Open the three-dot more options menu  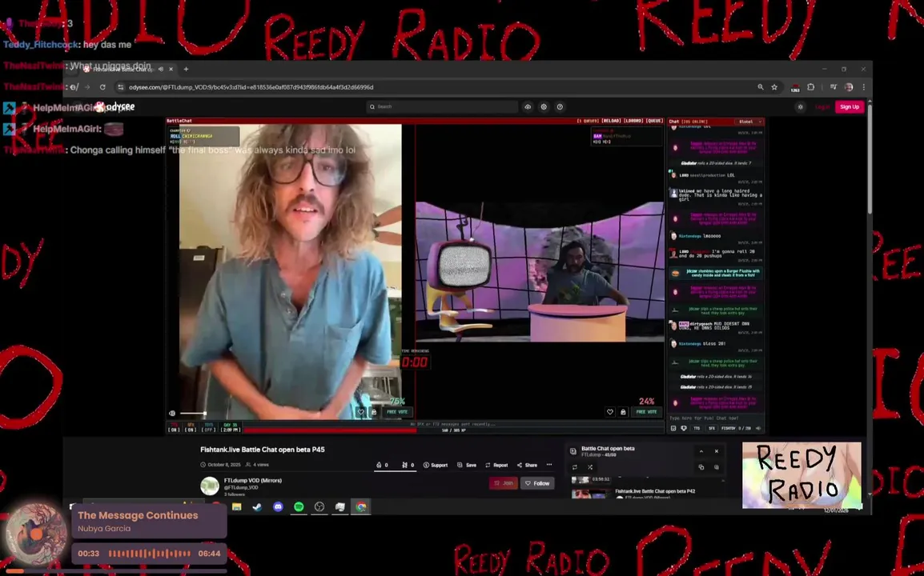click(x=549, y=465)
